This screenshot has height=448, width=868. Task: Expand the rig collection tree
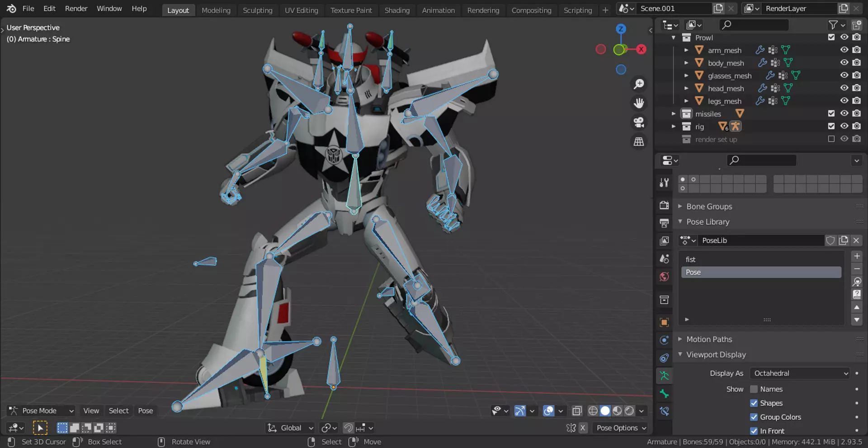[x=674, y=126]
